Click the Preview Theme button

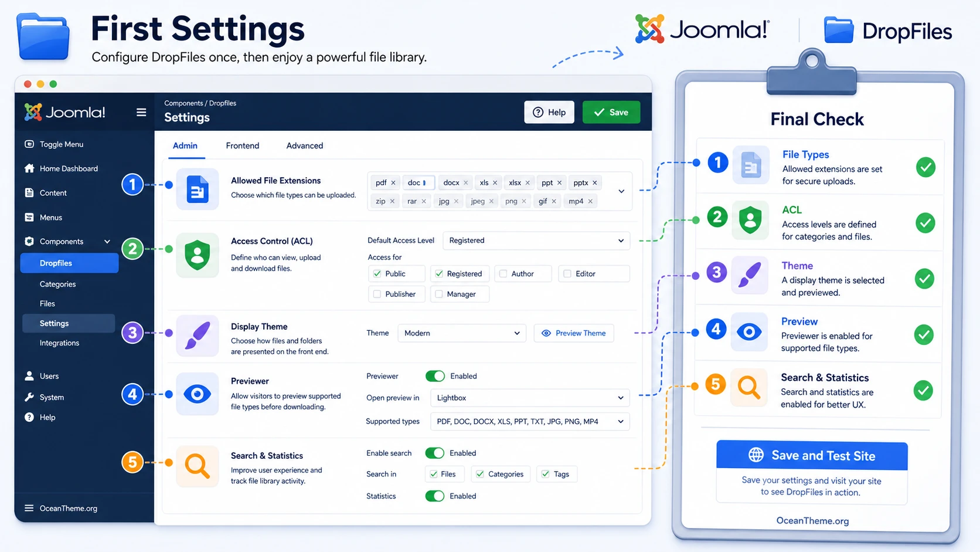pos(574,333)
